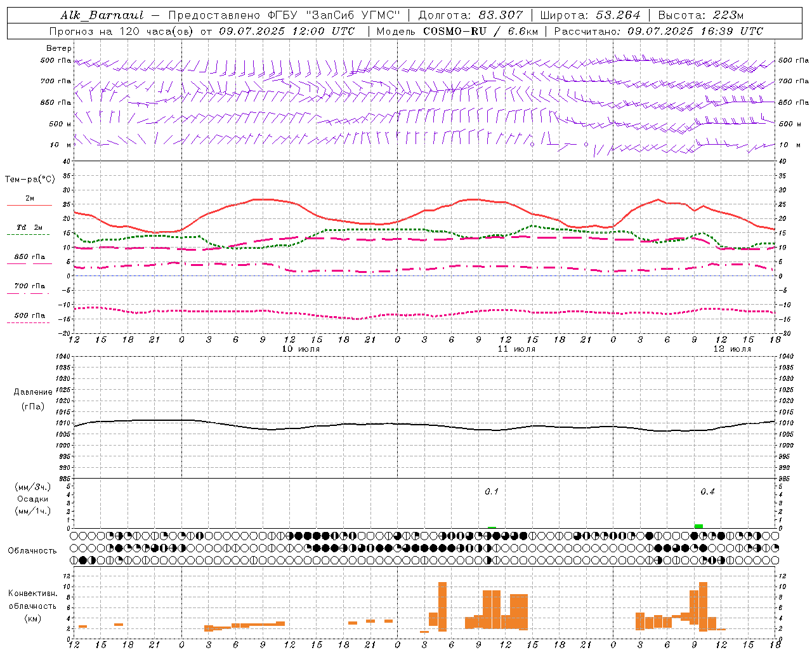
Task: Click the 'Облачность' cloud cover label
Action: pyautogui.click(x=32, y=551)
